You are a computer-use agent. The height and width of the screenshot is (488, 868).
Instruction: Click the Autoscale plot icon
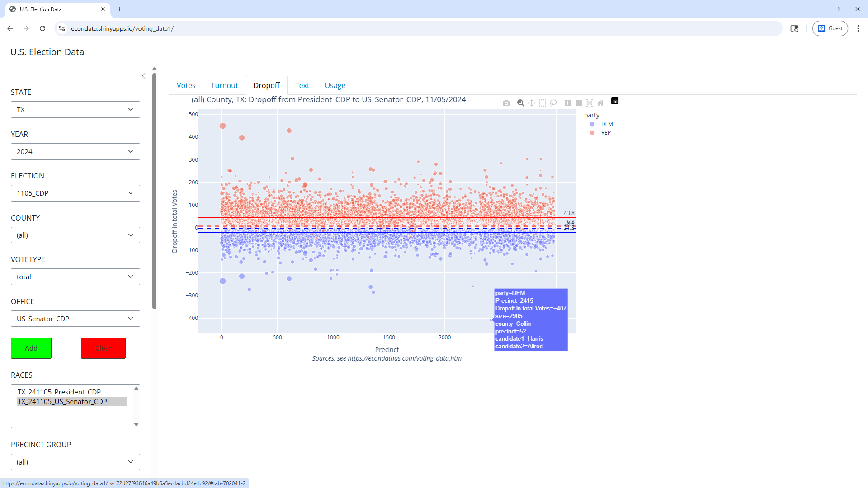(590, 103)
